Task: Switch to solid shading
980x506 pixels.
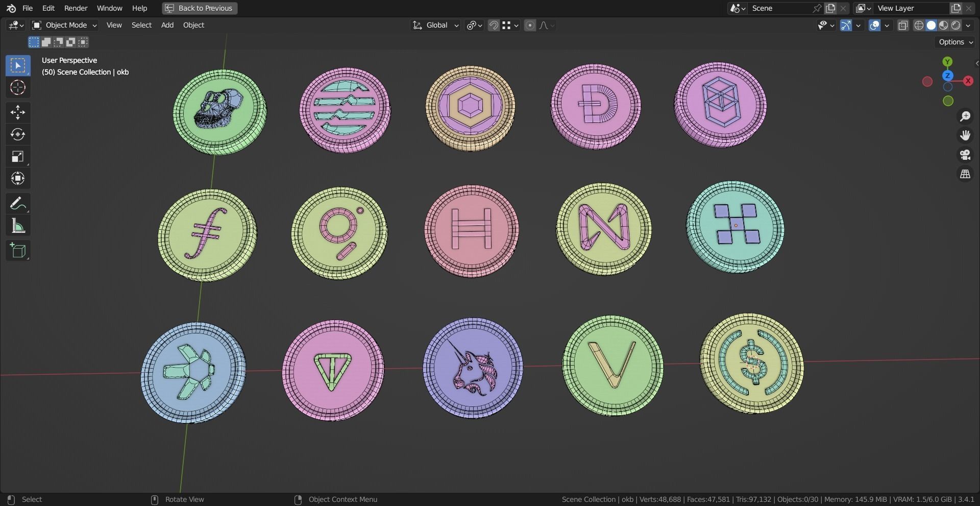Action: [x=931, y=25]
